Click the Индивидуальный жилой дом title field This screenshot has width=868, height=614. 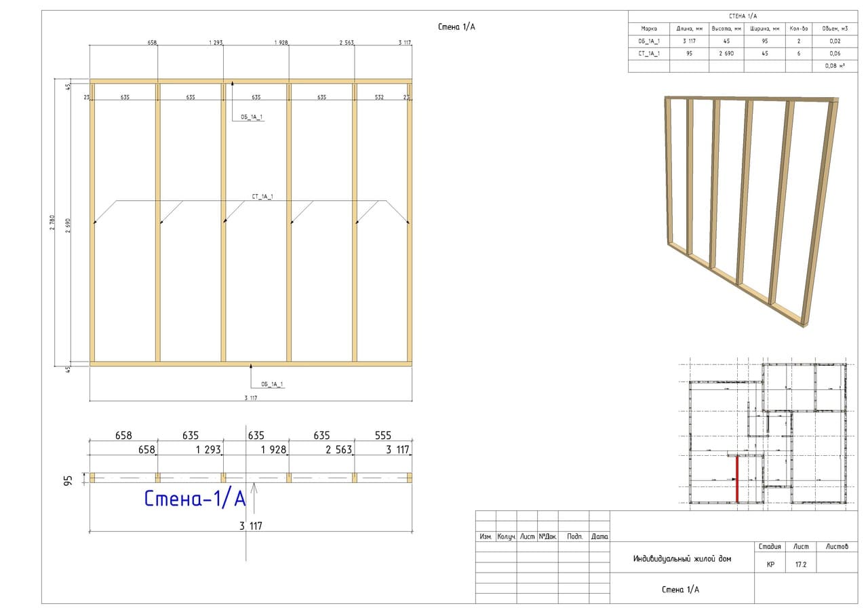[x=682, y=559]
